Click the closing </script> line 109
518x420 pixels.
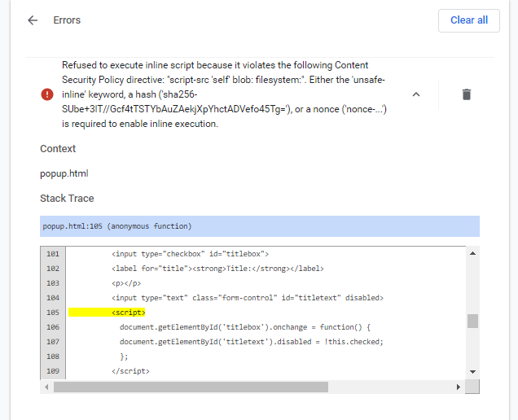point(130,371)
